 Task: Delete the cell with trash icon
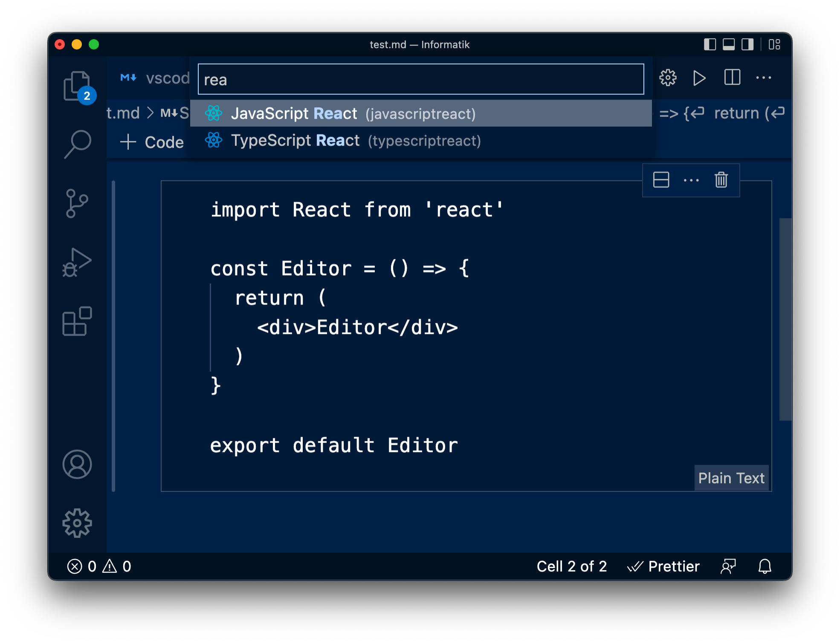(721, 180)
